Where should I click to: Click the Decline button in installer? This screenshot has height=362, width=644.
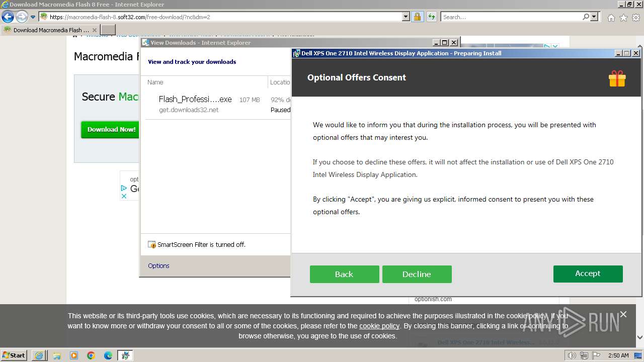[417, 274]
